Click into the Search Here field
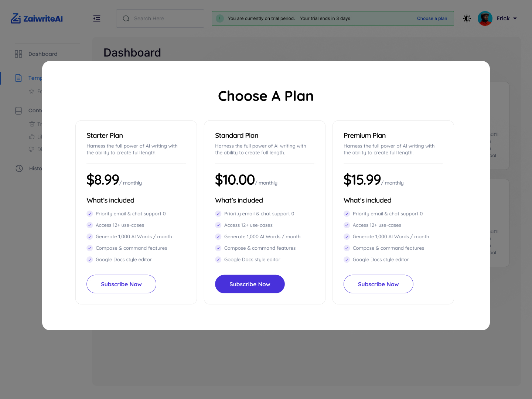Screen dimensions: 532x399 tap(166, 18)
